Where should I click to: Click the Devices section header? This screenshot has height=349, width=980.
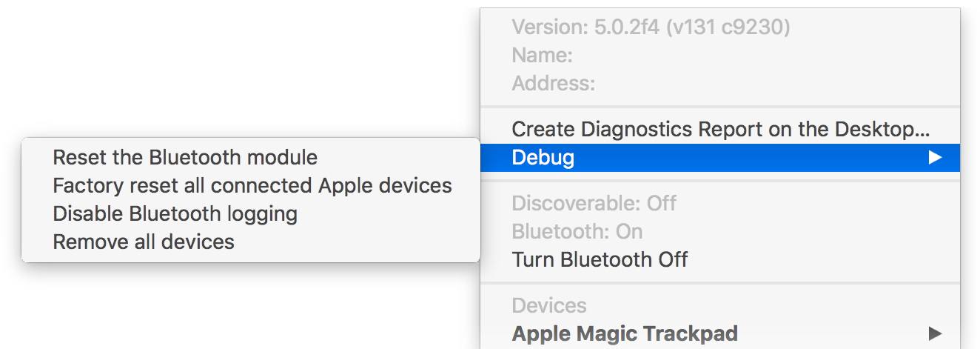point(548,305)
